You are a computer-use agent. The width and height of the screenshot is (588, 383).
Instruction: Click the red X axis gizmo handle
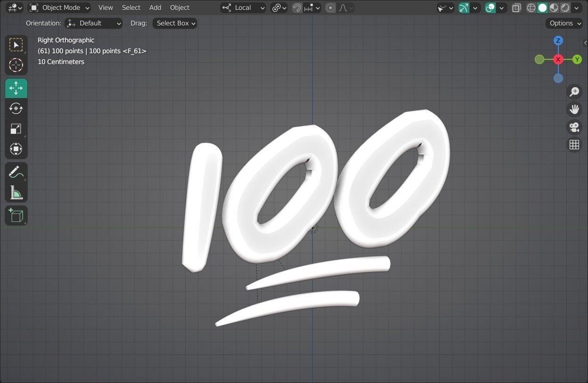(558, 59)
